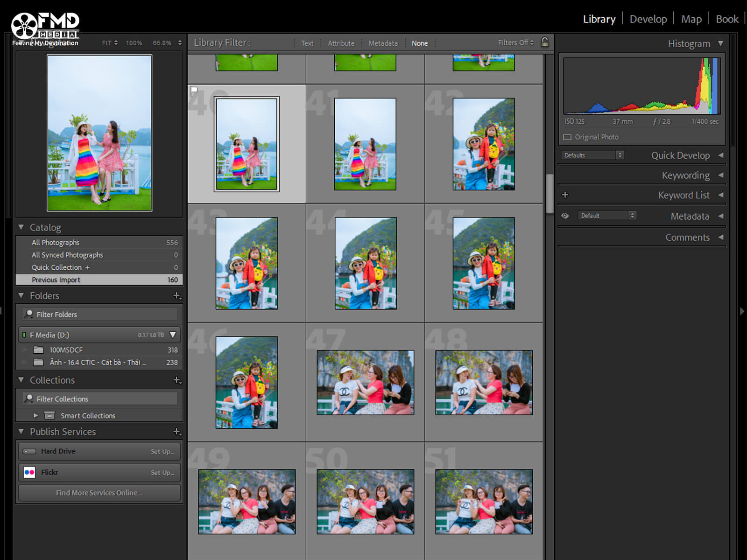The height and width of the screenshot is (560, 747).
Task: Select All Photographs in Catalog
Action: pyautogui.click(x=99, y=243)
